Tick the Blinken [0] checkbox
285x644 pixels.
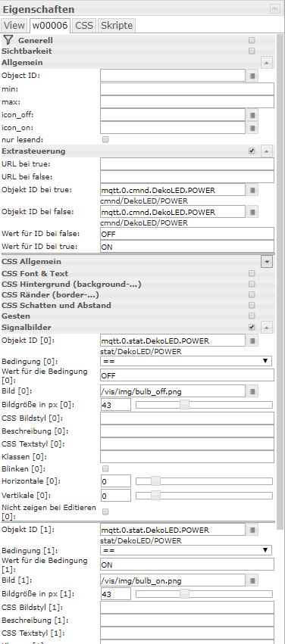click(x=105, y=468)
